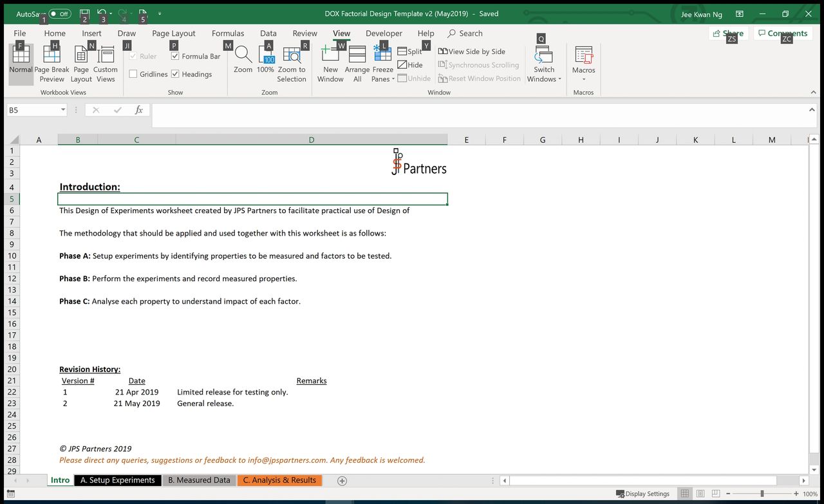
Task: Add a new sheet with plus icon
Action: pos(342,481)
